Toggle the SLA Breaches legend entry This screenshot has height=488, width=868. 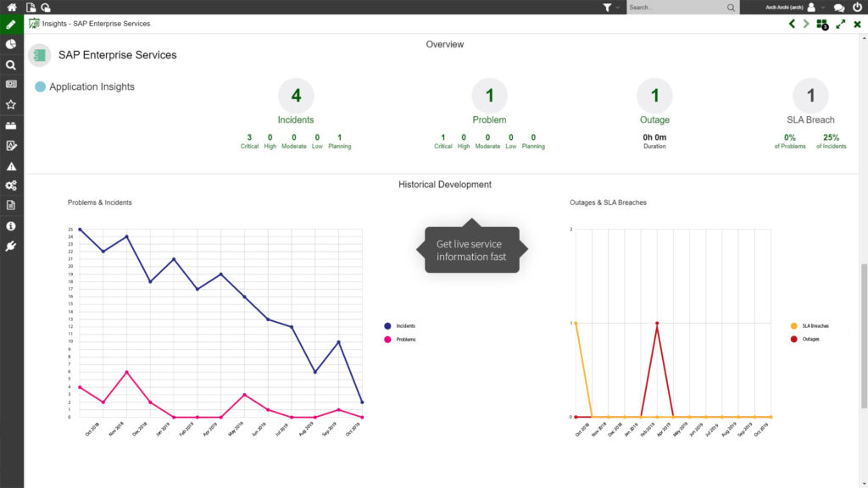(x=812, y=325)
